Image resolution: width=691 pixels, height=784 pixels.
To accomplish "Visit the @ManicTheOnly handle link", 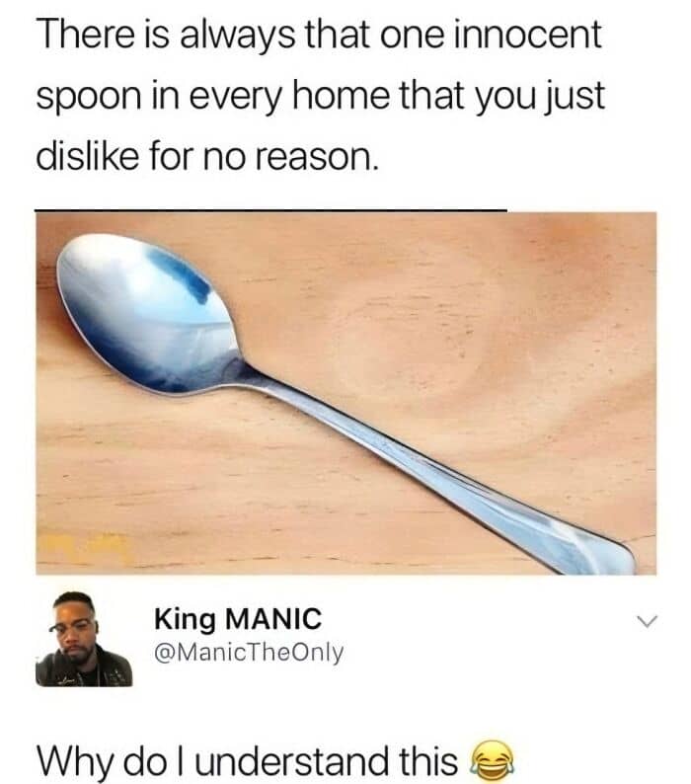I will coord(249,652).
